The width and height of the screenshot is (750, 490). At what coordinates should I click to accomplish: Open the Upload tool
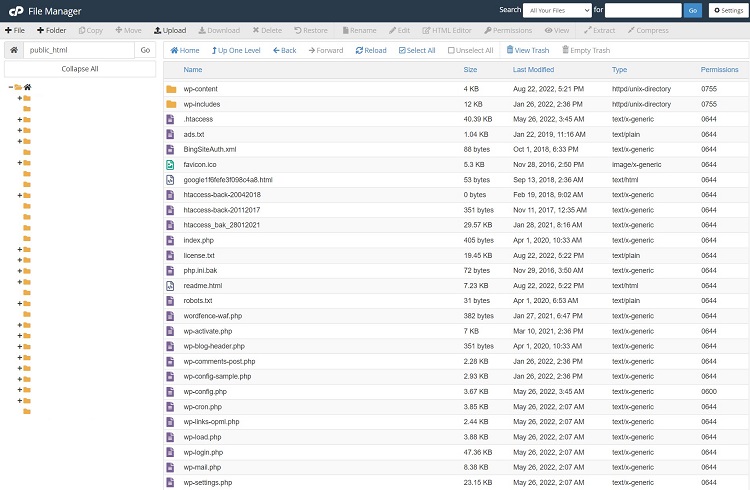click(x=170, y=30)
